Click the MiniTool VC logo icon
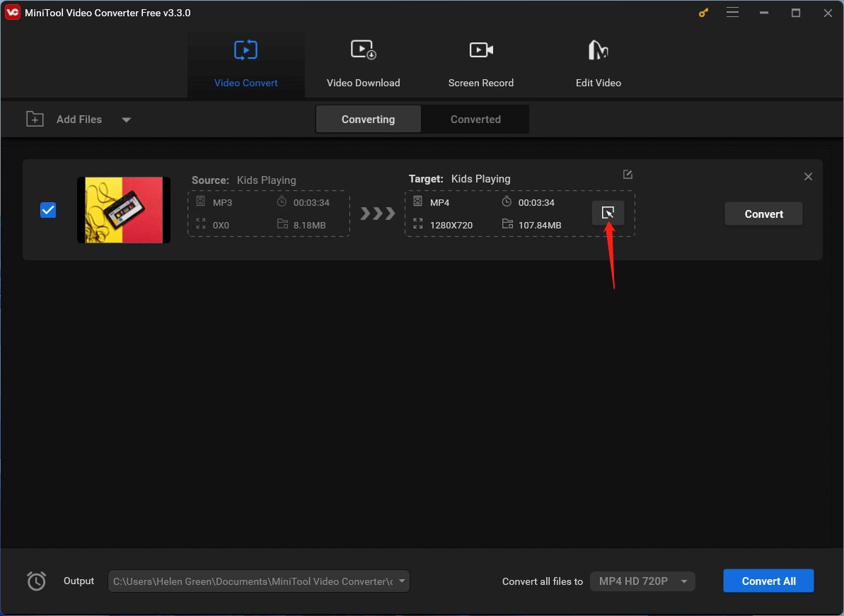Viewport: 844px width, 616px height. [12, 12]
